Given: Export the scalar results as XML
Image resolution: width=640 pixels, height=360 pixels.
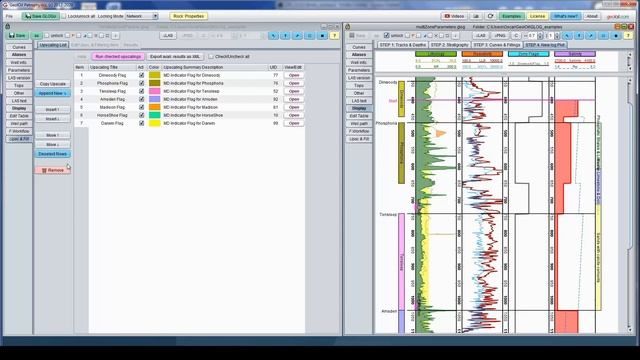Looking at the screenshot, I should [x=175, y=57].
